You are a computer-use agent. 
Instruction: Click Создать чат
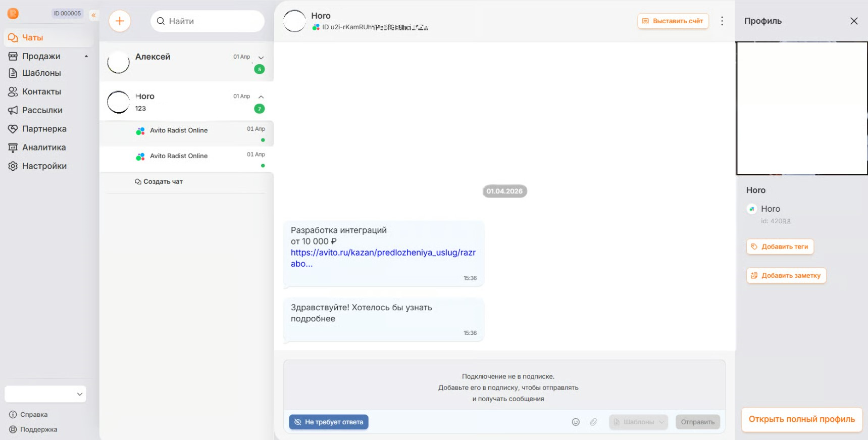click(x=159, y=181)
